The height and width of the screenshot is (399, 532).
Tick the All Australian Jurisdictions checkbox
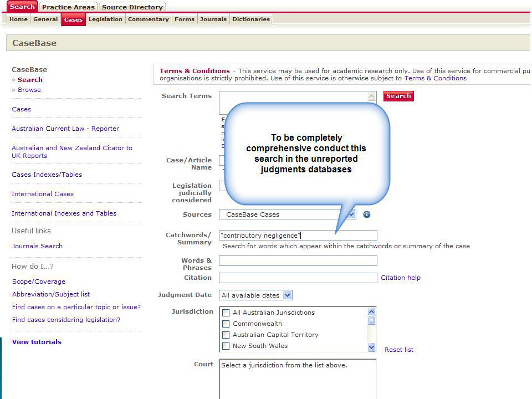coord(226,313)
